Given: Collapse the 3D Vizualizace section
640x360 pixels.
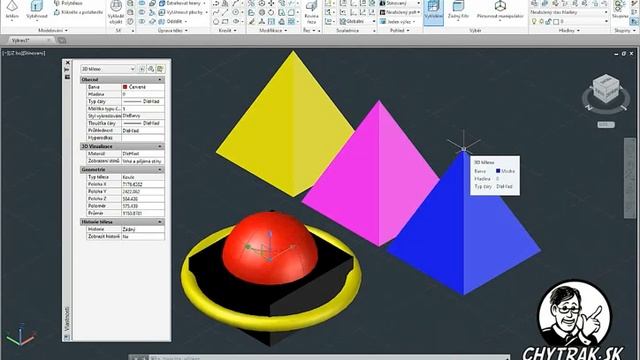Looking at the screenshot, I should point(160,147).
